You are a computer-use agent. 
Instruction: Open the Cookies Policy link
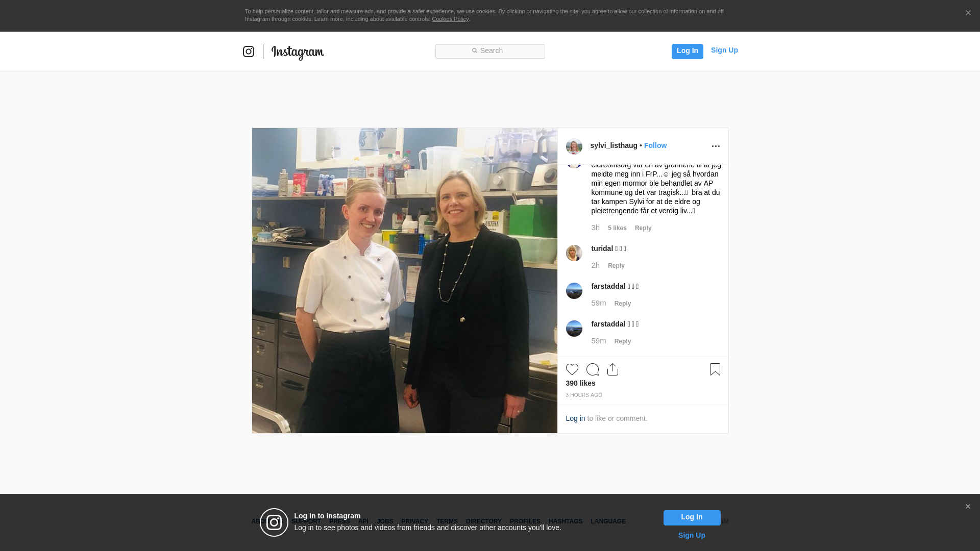coord(450,19)
